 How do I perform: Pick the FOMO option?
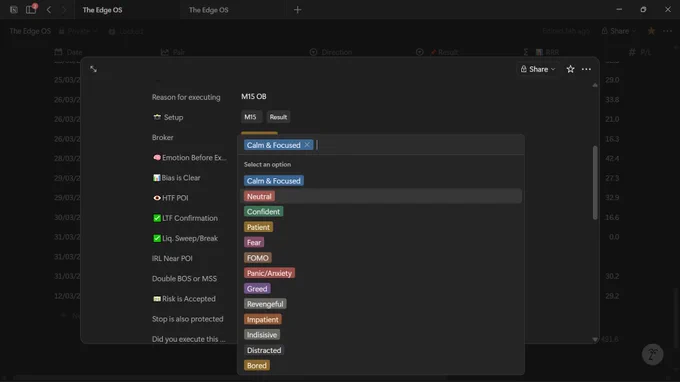(258, 258)
